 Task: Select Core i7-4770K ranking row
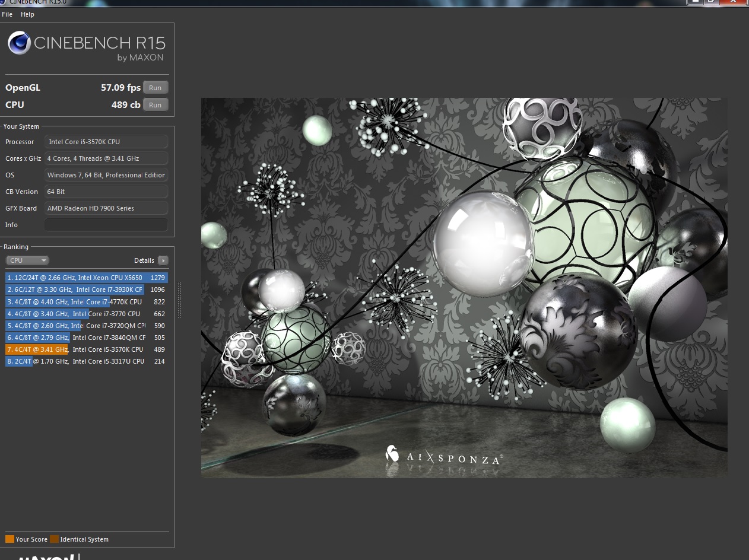coord(87,301)
